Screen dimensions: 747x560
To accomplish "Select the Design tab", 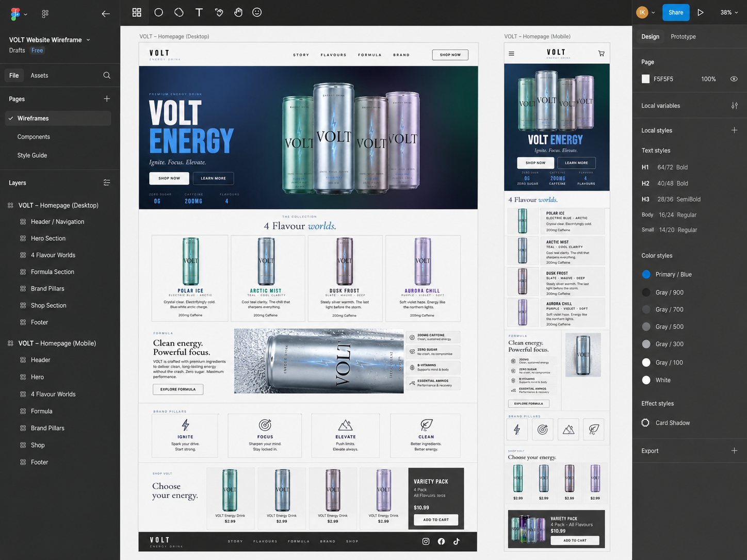I will click(x=650, y=37).
